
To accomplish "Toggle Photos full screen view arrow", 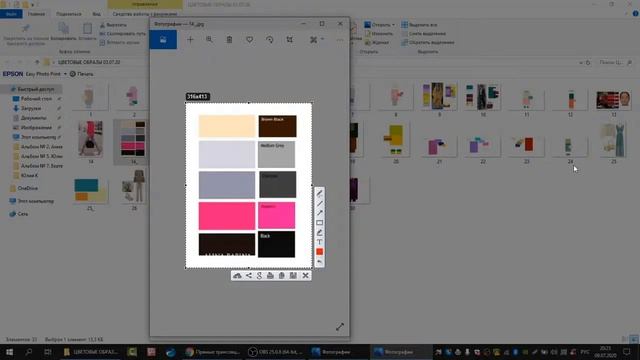I will click(x=340, y=327).
